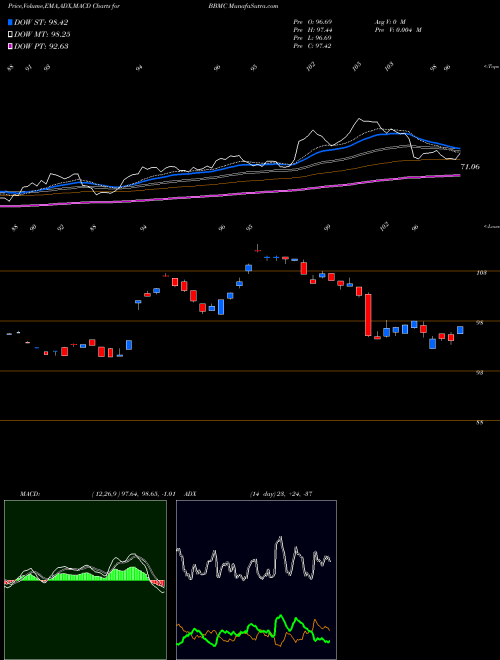This screenshot has height=660, width=500.
Task: Click the MACD '(12,26,9) 97.64, 98.65, -1.01' values
Action: click(134, 494)
